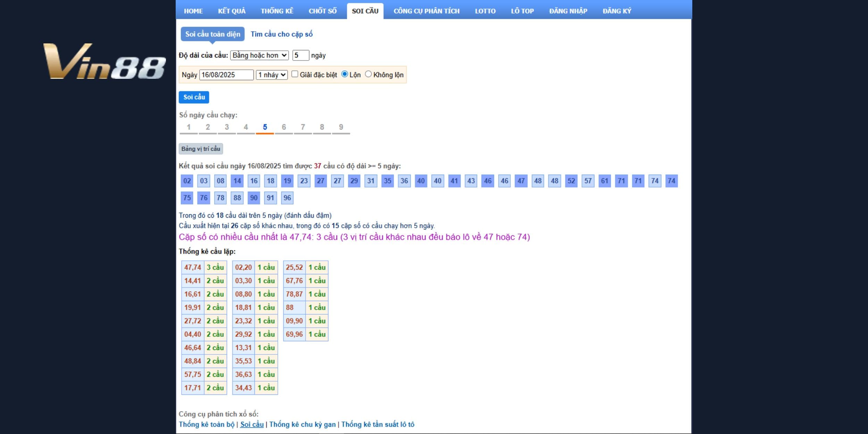Open the Bằng hoặc hơn dropdown
The image size is (868, 434).
point(259,55)
